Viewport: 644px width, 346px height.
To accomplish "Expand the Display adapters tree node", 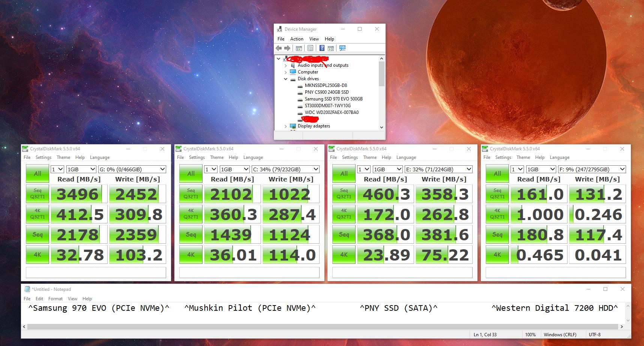I will tap(286, 126).
